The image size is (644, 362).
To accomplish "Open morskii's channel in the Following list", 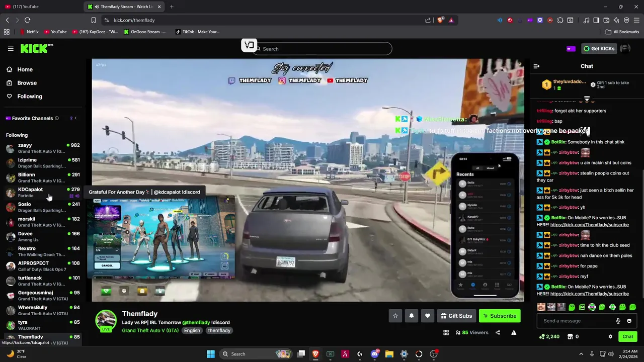I will tap(42, 222).
